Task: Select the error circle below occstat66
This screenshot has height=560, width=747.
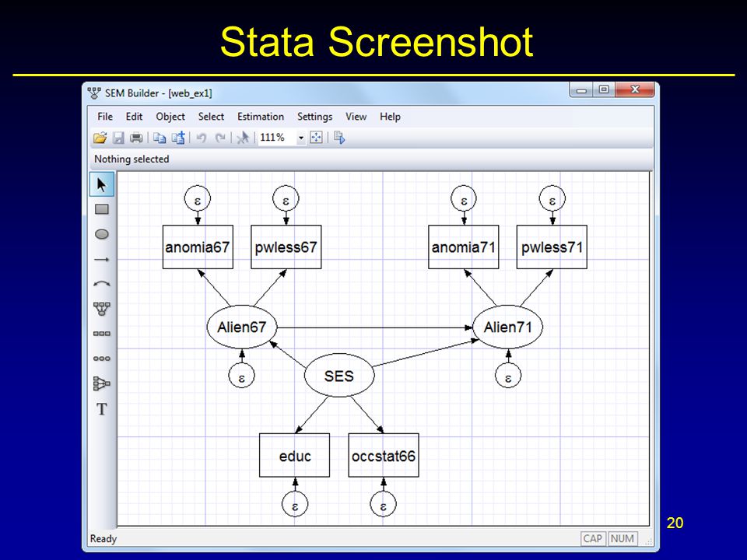Action: (x=384, y=504)
